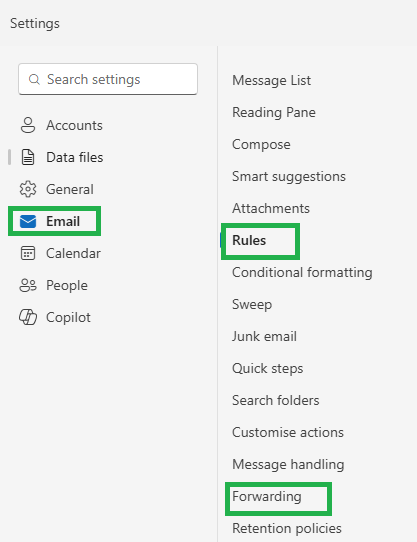Click the Copilot logo icon

tap(28, 317)
